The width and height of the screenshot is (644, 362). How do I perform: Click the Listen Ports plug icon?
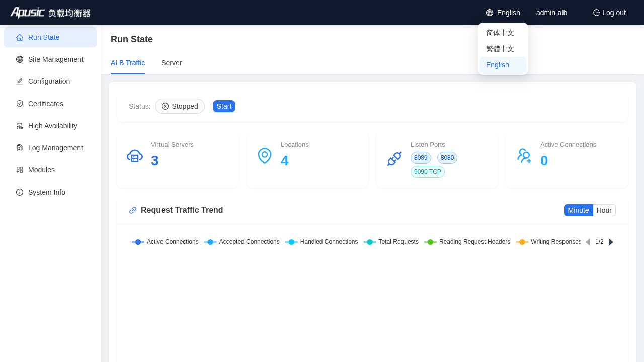point(394,159)
